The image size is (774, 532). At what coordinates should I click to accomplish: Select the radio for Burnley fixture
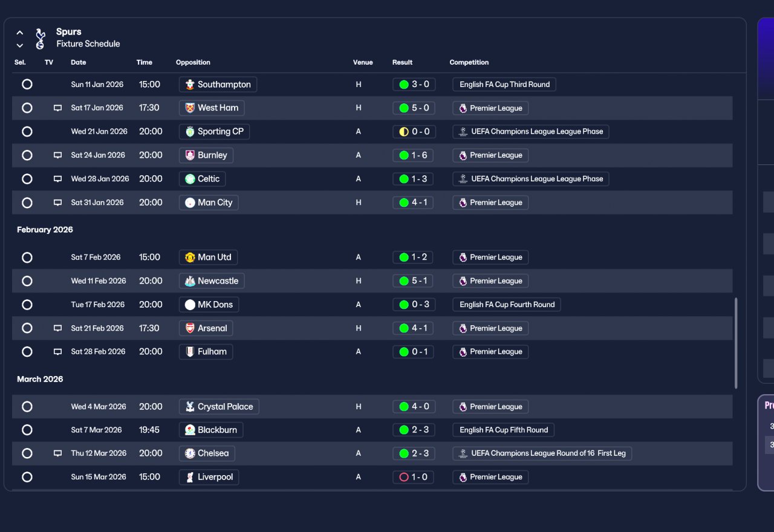click(x=27, y=155)
